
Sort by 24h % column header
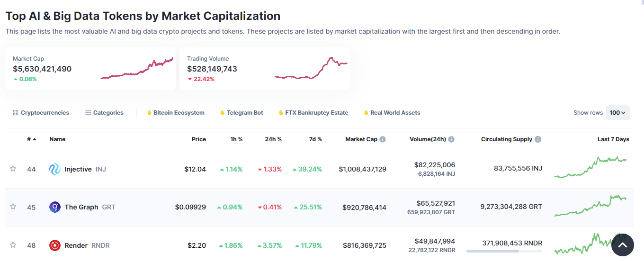273,139
